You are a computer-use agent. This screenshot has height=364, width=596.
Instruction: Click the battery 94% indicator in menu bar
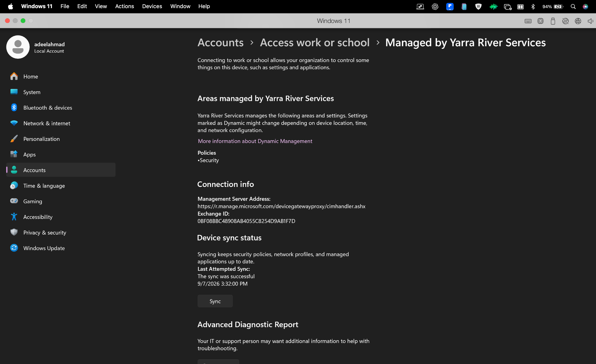point(553,6)
